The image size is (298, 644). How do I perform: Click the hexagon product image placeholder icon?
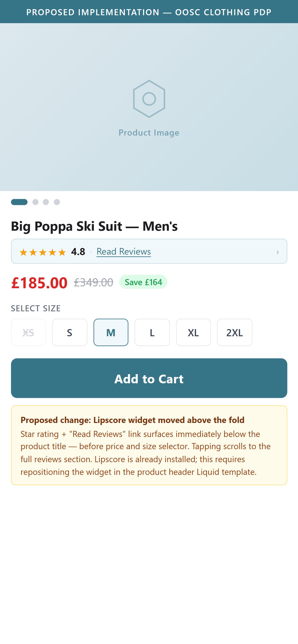pos(149,99)
